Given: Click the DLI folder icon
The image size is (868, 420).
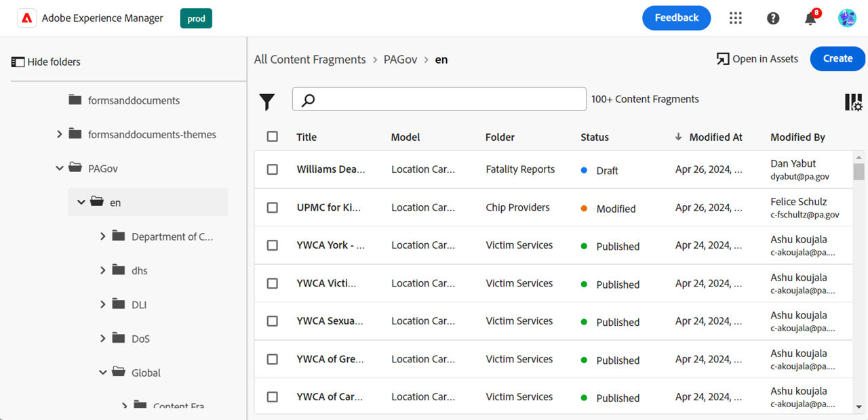Looking at the screenshot, I should pos(119,304).
